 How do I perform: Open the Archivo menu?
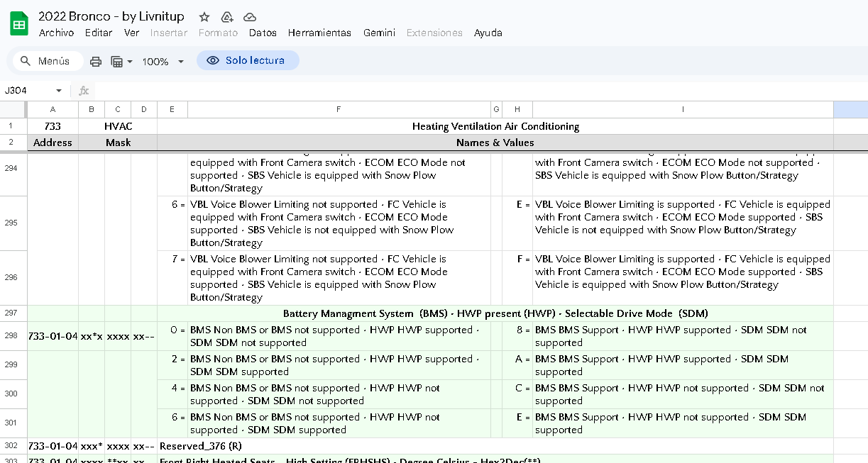tap(56, 33)
